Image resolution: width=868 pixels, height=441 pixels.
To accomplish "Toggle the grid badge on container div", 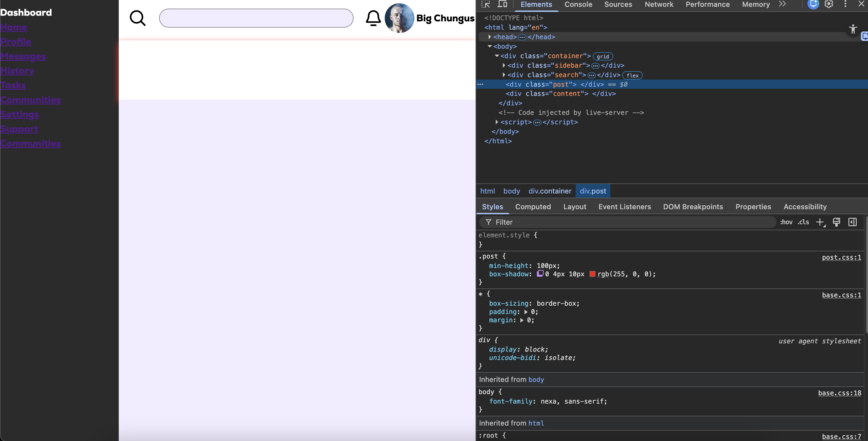I will point(603,57).
